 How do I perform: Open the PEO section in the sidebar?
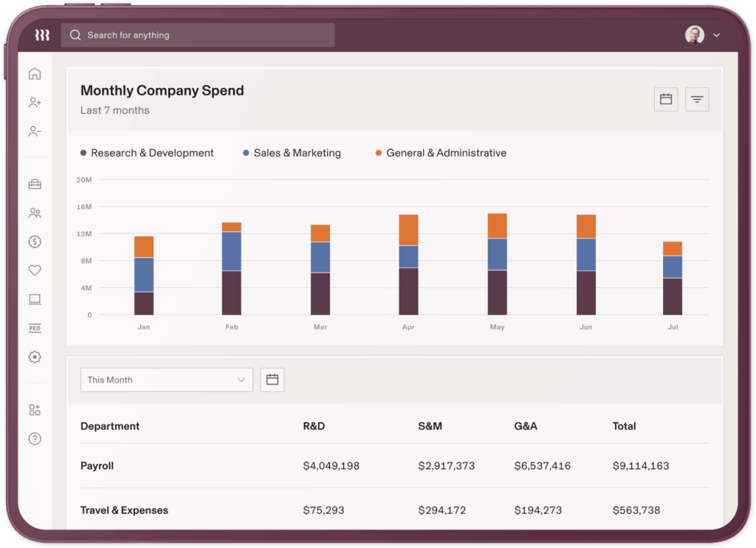tap(34, 328)
